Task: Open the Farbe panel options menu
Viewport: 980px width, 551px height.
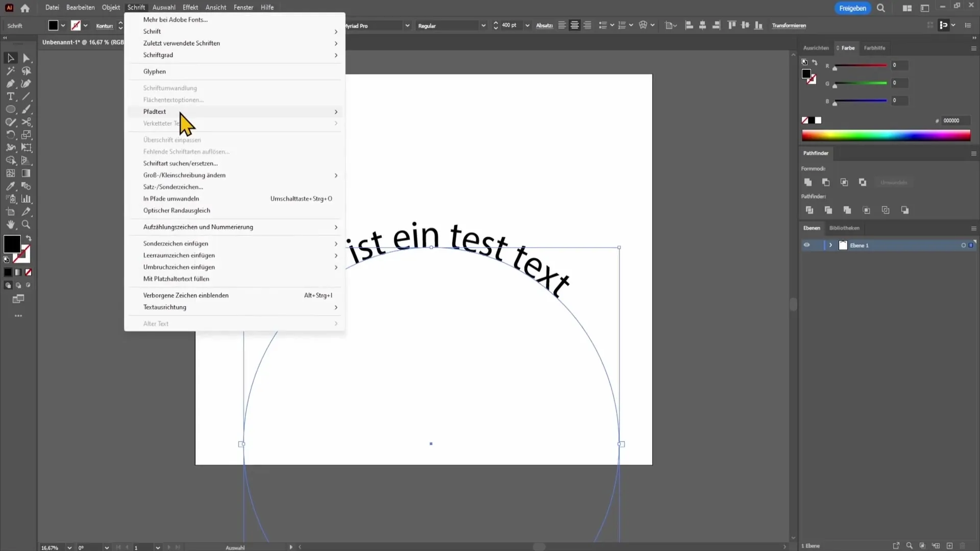Action: 973,48
